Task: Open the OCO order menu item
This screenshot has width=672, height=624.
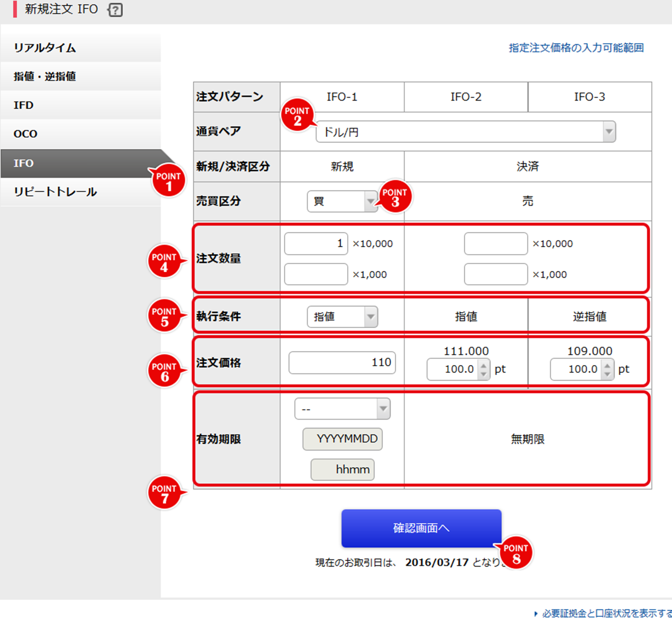Action: 81,134
